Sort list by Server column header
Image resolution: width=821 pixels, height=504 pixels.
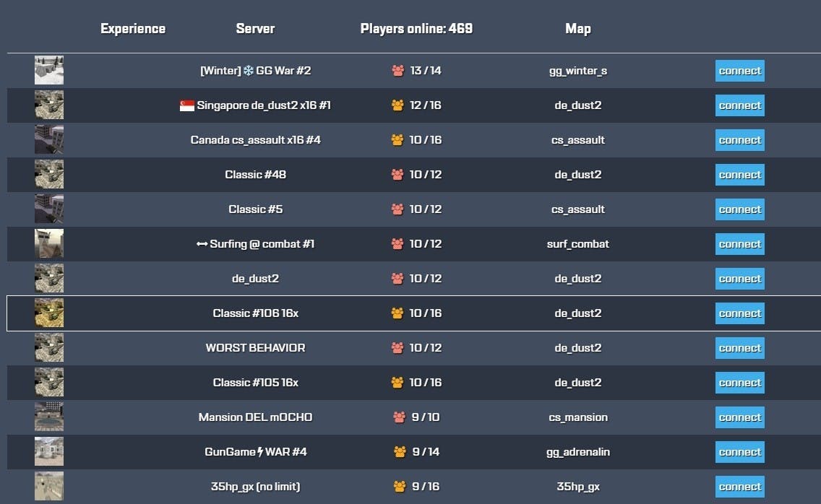tap(255, 29)
